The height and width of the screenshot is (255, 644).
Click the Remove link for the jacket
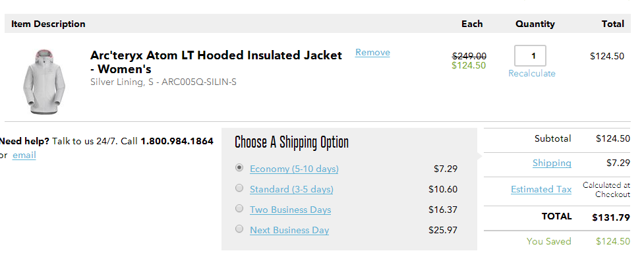point(372,53)
